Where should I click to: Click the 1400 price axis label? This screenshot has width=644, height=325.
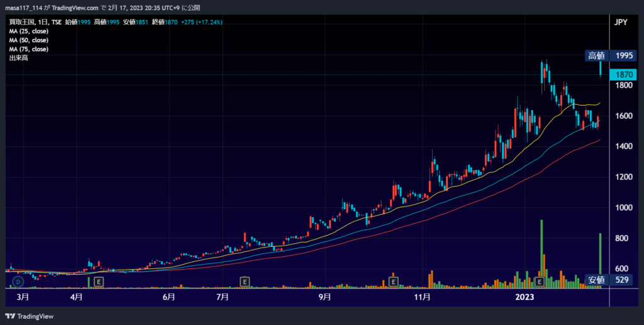(x=623, y=147)
